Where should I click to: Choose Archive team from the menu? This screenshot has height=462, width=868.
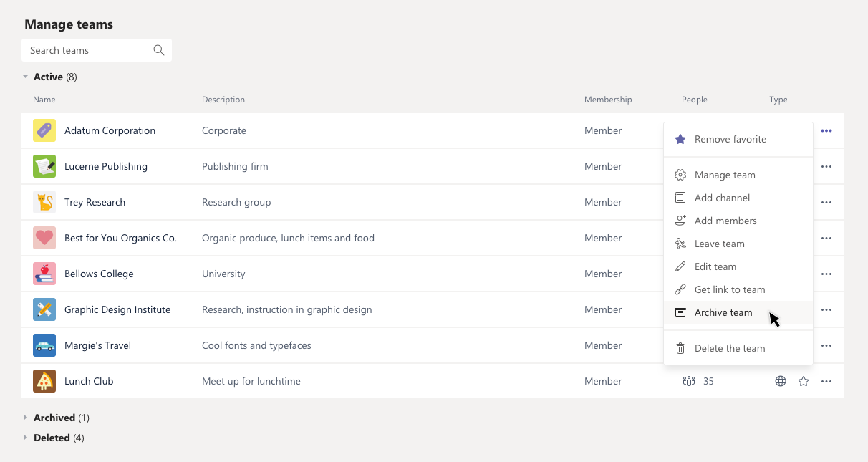[723, 312]
